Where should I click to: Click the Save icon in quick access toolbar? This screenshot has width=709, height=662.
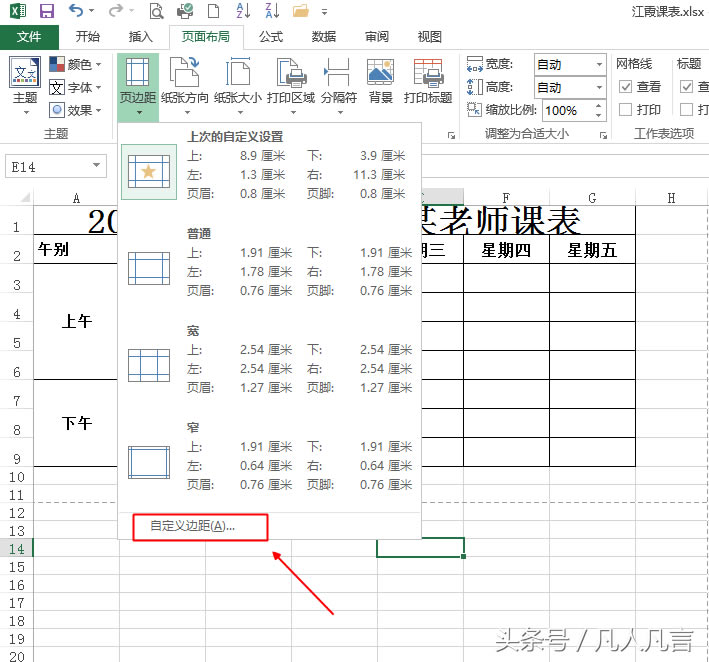(46, 12)
